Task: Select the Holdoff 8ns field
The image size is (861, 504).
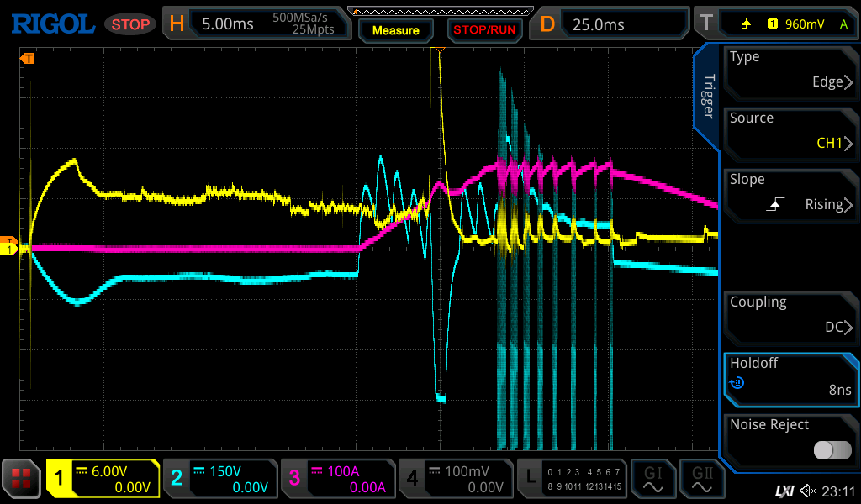Action: click(x=790, y=376)
